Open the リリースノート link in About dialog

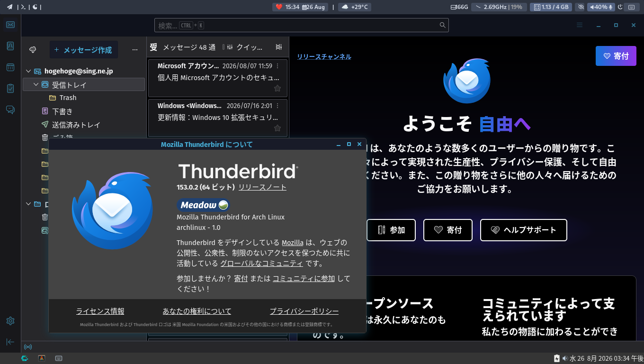click(262, 187)
